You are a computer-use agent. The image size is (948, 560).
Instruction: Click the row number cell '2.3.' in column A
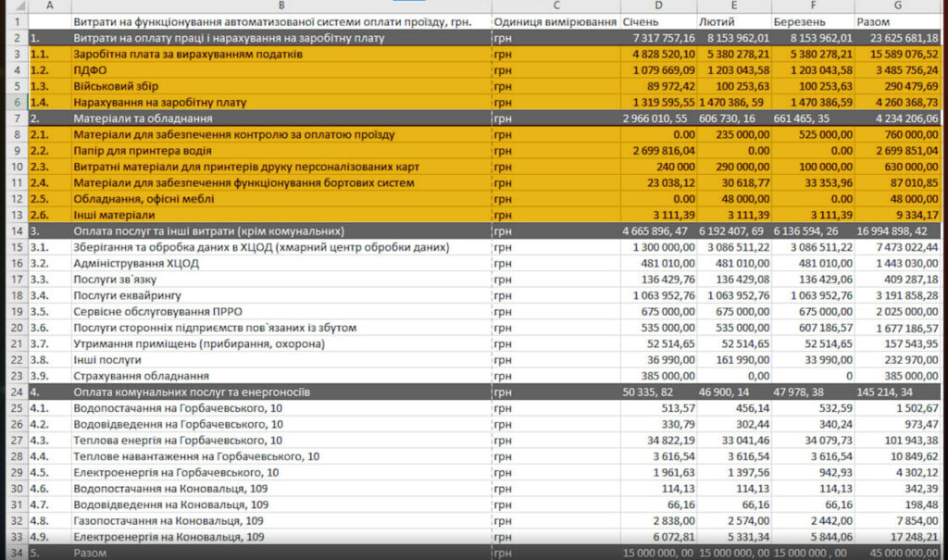click(x=50, y=167)
